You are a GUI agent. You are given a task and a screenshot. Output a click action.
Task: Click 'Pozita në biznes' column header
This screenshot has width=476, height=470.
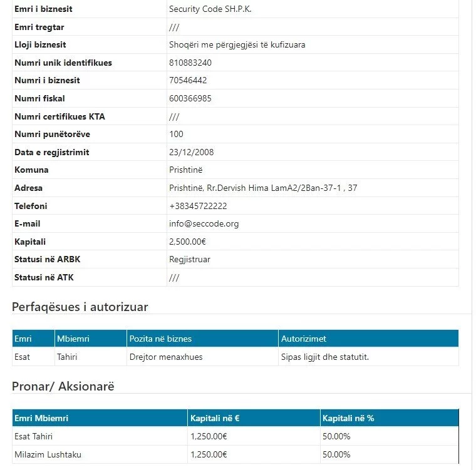[160, 339]
